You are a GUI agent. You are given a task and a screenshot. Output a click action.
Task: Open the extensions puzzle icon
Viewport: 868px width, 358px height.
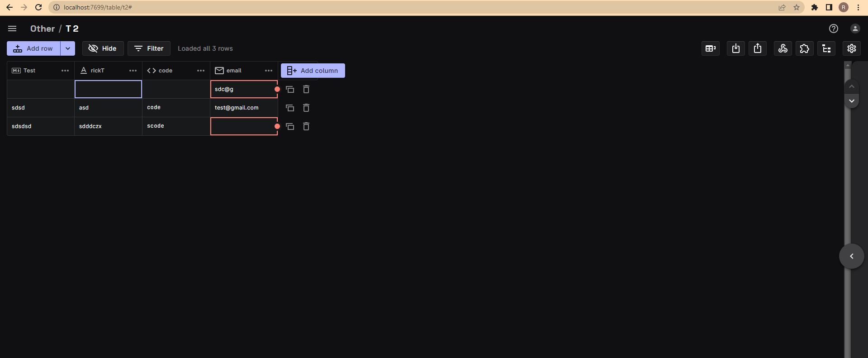point(805,48)
